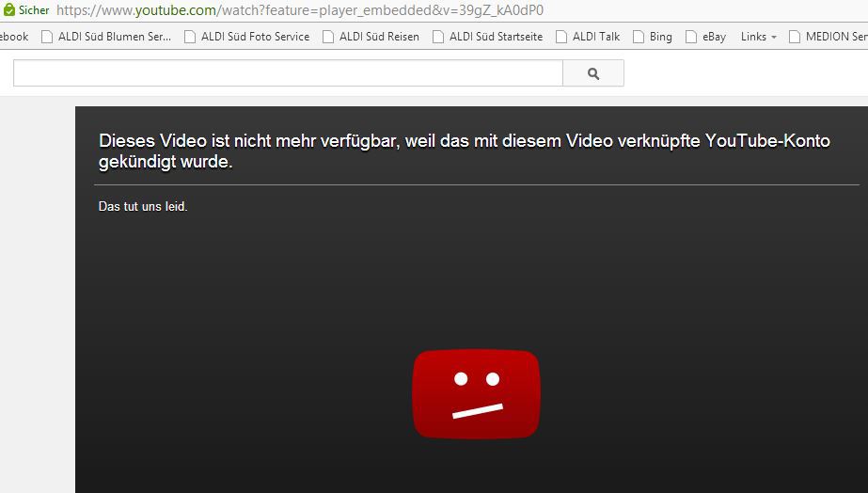The width and height of the screenshot is (868, 493).
Task: Open ALDI Süd Foto Service bookmark
Action: click(247, 37)
